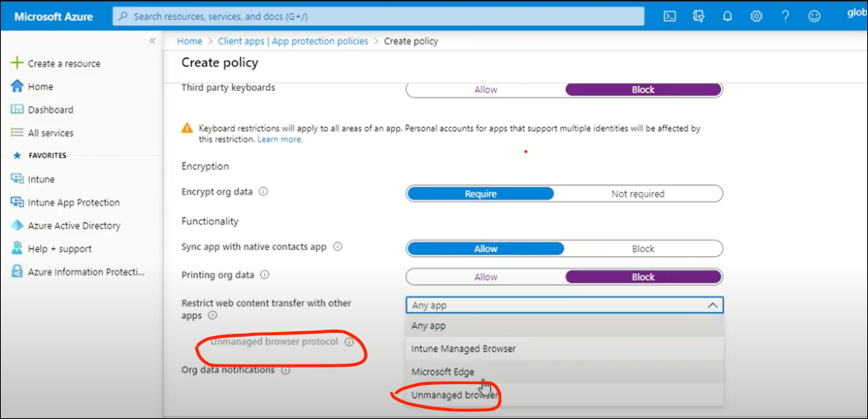Click info icon beside Unmanaged browser protocol
This screenshot has width=868, height=419.
point(349,342)
